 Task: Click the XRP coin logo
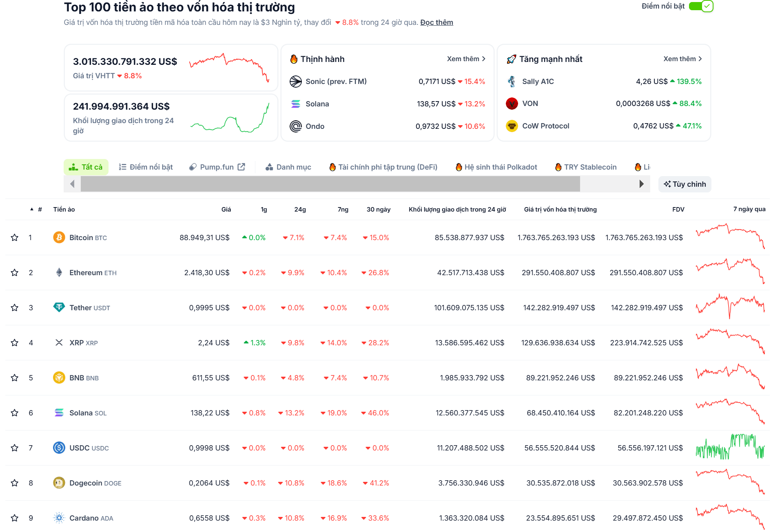coord(59,342)
